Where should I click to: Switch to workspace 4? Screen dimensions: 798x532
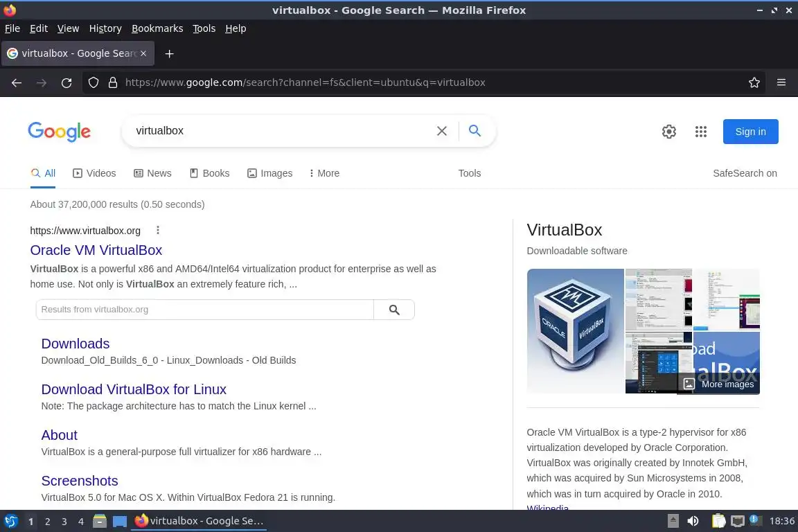tap(81, 522)
